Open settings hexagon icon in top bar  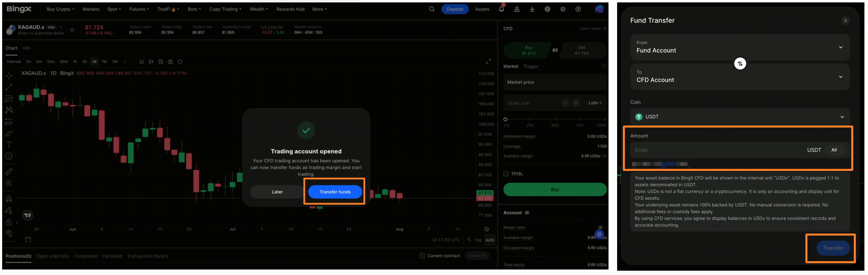(578, 9)
